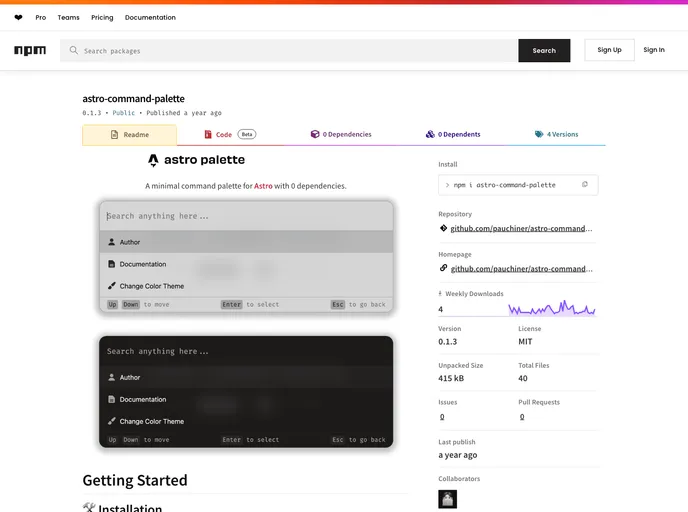
Task: Click the Published a year ago text
Action: (x=184, y=113)
